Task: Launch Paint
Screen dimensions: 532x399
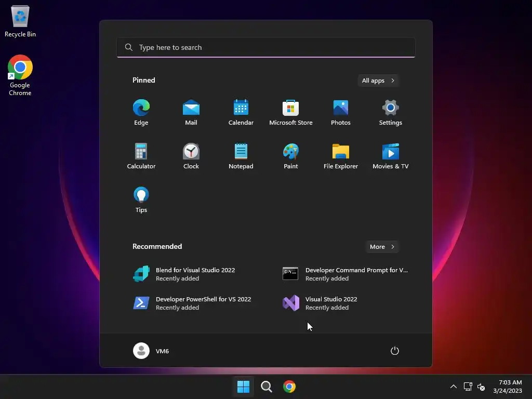Action: pyautogui.click(x=291, y=156)
